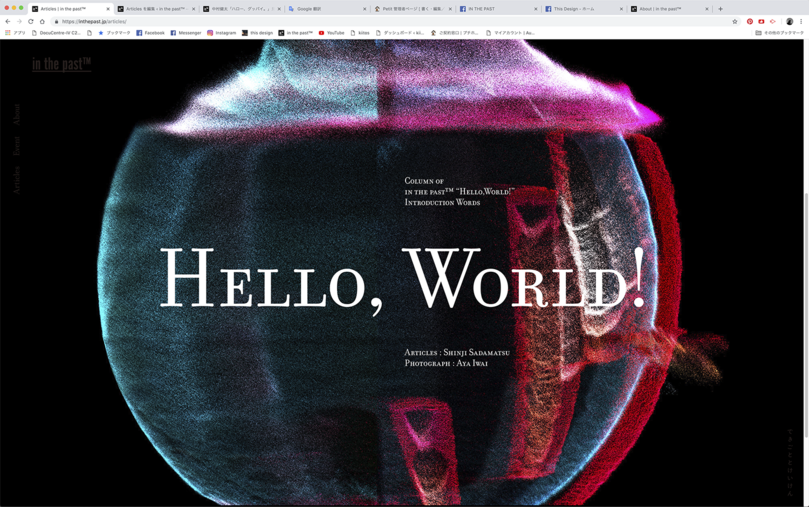The width and height of the screenshot is (809, 507).
Task: Open the Pinterest extension icon
Action: coord(750,21)
